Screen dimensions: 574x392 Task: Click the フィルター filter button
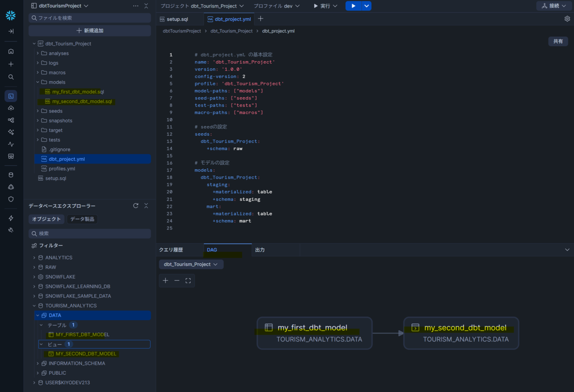click(x=47, y=245)
